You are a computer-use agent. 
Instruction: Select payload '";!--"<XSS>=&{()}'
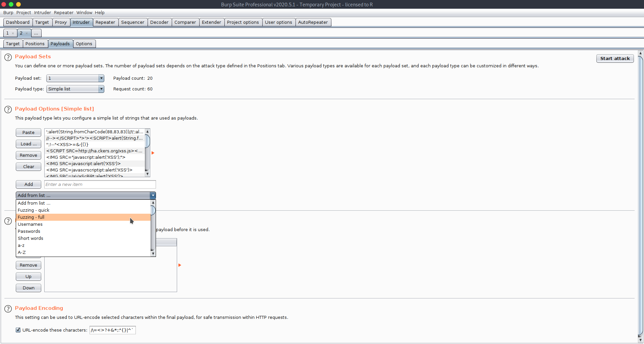pyautogui.click(x=95, y=144)
